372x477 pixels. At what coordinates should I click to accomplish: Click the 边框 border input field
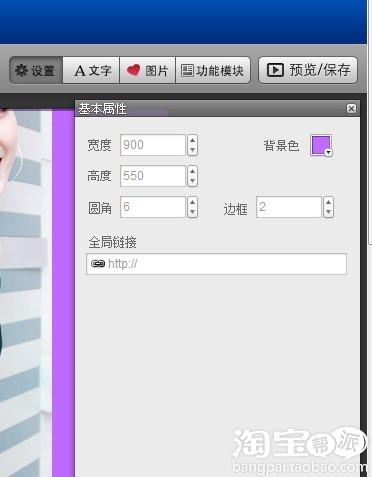click(289, 207)
